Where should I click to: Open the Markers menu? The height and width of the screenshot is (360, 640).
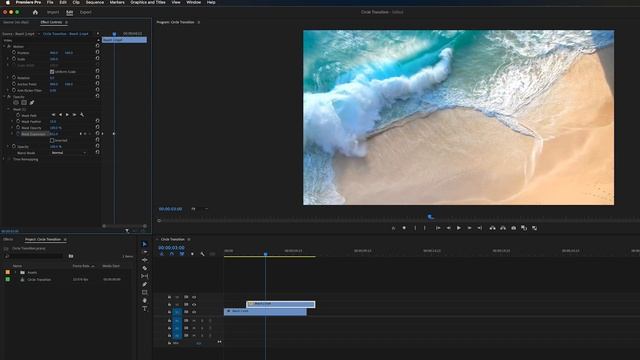tap(117, 2)
